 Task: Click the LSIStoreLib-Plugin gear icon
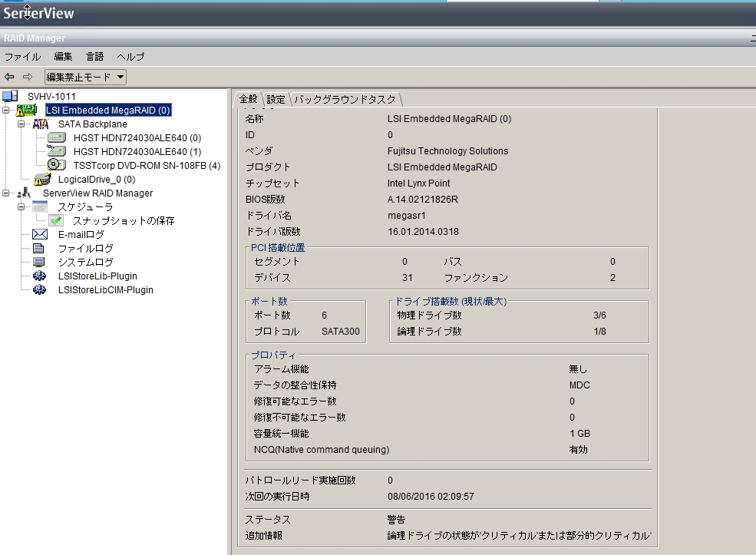tap(40, 276)
